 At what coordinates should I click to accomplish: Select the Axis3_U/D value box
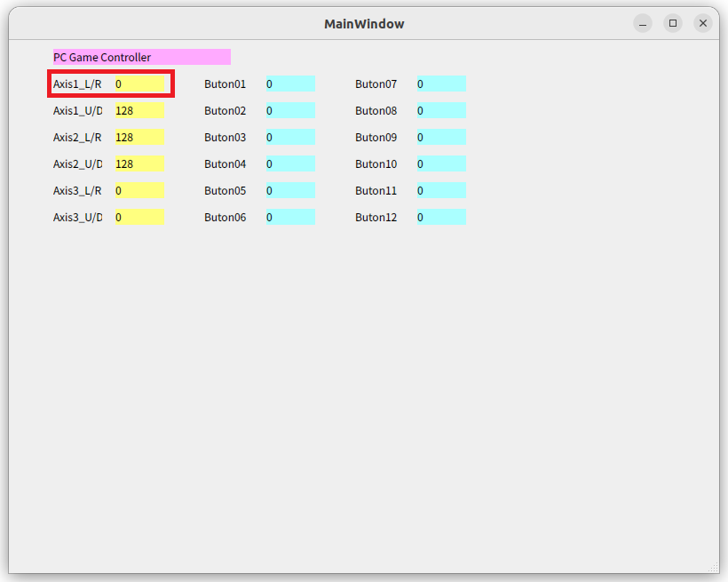138,217
